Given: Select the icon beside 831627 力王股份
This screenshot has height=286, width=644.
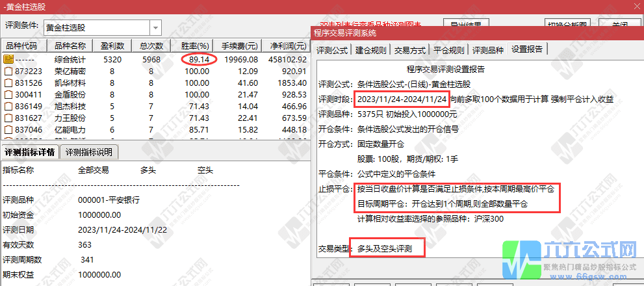Looking at the screenshot, I should coord(8,118).
